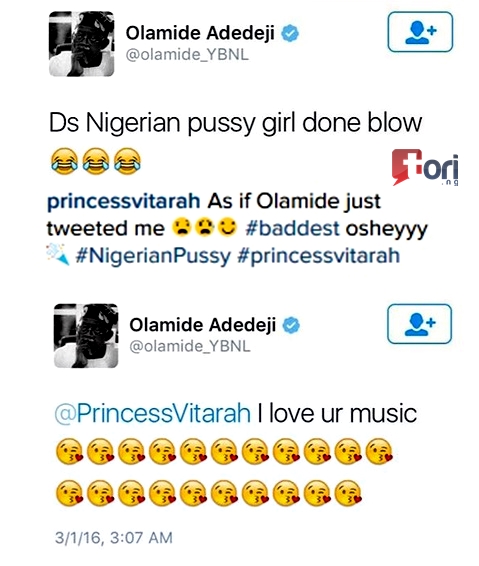Click verified badge beside first Olamide Adedeji
This screenshot has height=566, width=479.
pyautogui.click(x=290, y=33)
